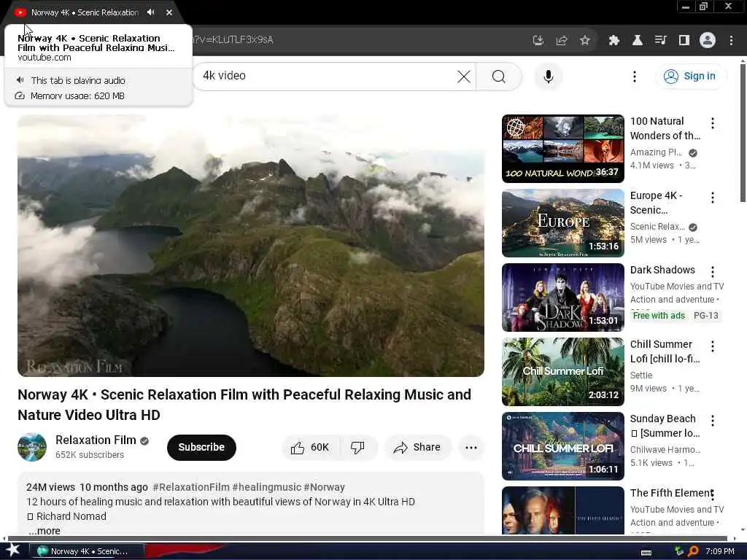The width and height of the screenshot is (747, 560).
Task: Click the orange search tray icon
Action: tap(693, 551)
